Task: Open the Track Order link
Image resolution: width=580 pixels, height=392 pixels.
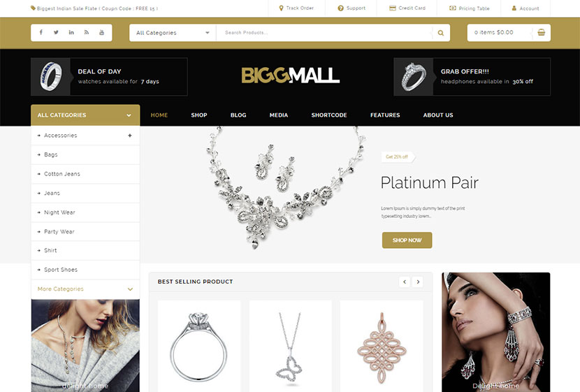Action: (296, 8)
